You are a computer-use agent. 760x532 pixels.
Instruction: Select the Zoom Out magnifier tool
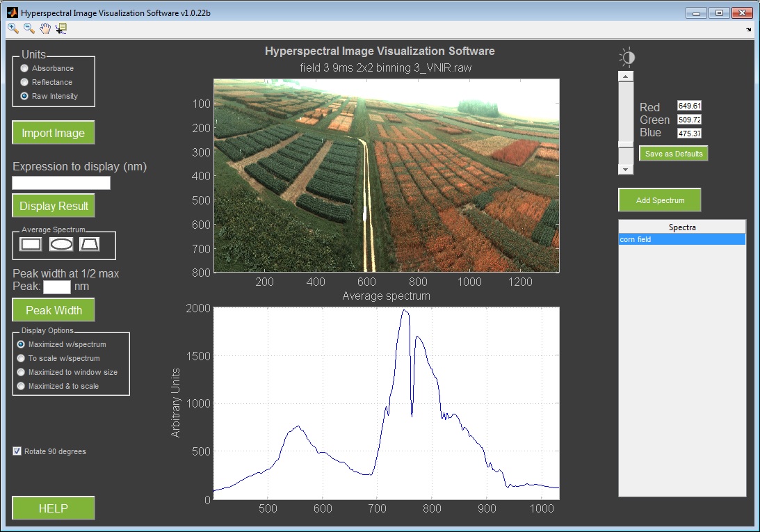tap(29, 29)
